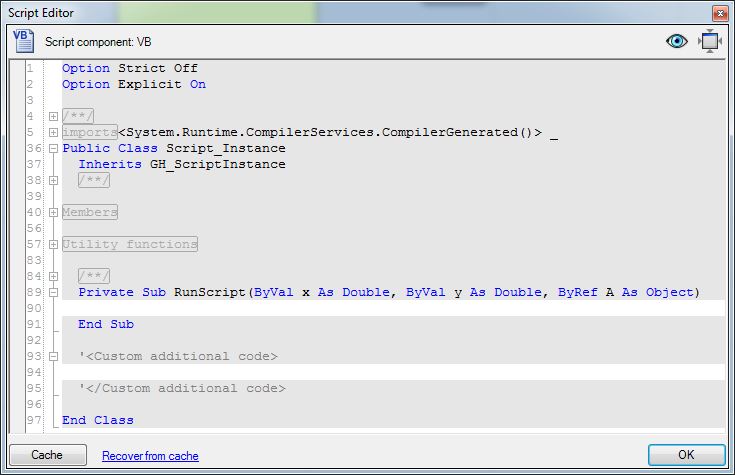The width and height of the screenshot is (735, 475).
Task: Click 'Inherits GH_ScriptInstance' line
Action: coord(182,165)
